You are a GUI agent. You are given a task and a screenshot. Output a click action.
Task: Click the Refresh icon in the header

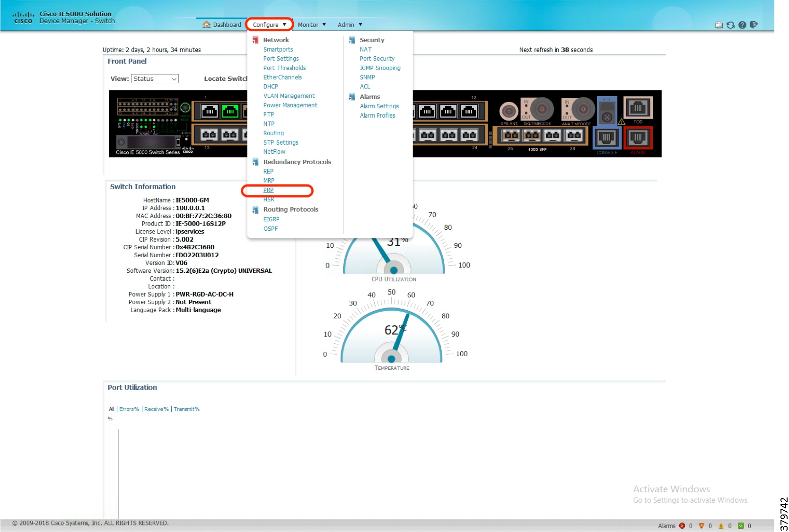tap(730, 25)
